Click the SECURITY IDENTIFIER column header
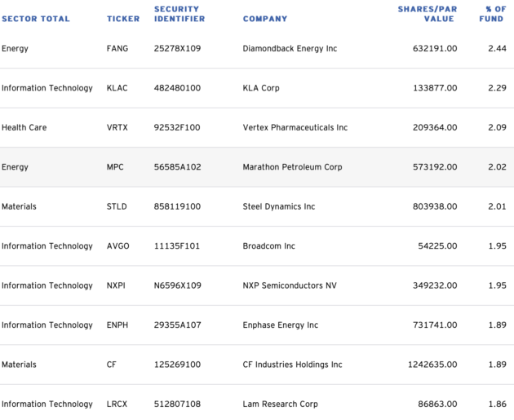The width and height of the screenshot is (514, 420). (x=179, y=14)
